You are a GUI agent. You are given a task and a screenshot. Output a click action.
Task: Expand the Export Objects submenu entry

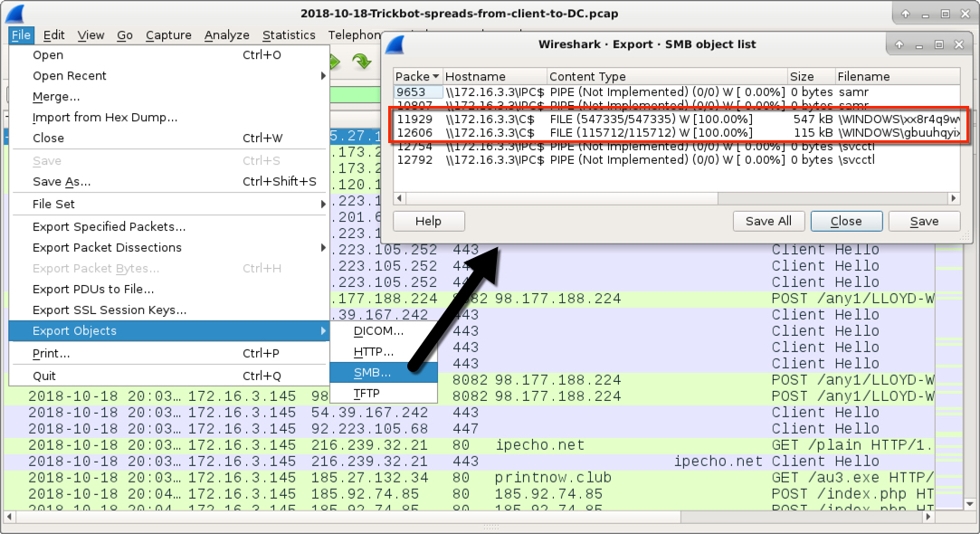coord(169,330)
